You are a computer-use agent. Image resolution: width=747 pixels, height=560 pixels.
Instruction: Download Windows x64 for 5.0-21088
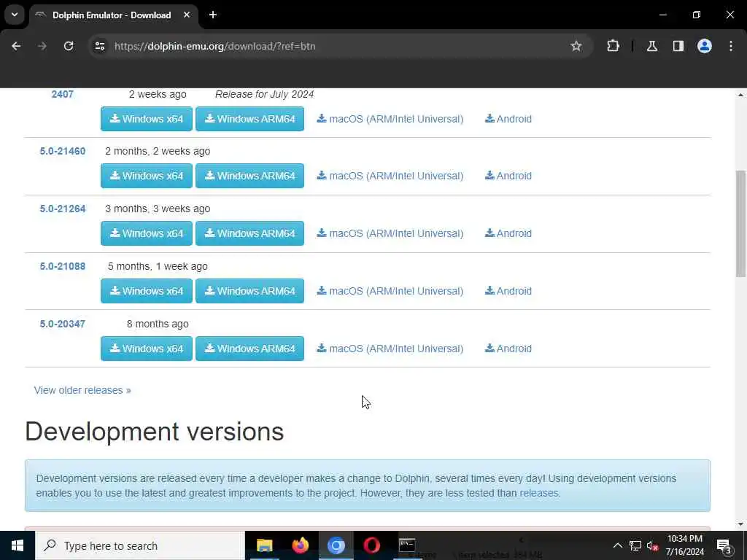[x=147, y=291]
